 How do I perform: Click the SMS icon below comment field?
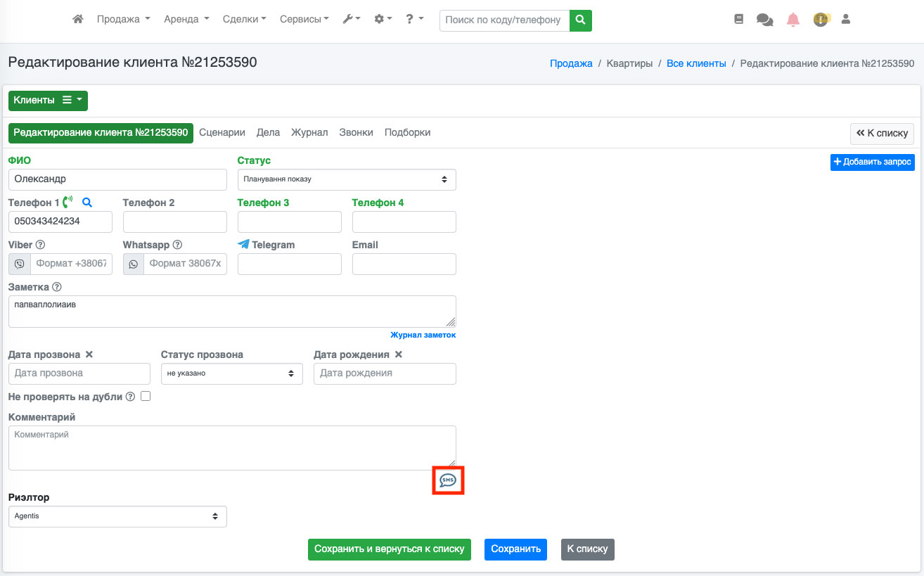[x=448, y=480]
